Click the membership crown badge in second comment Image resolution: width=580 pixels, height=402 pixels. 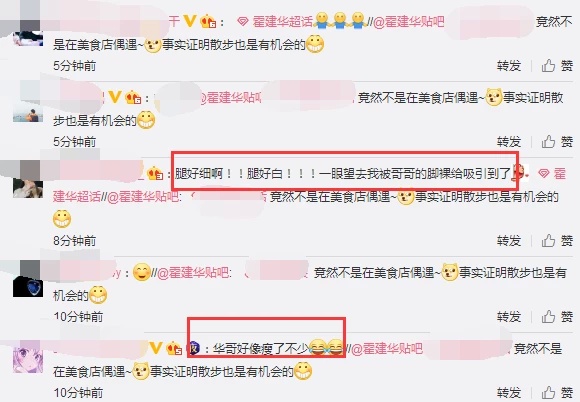click(134, 98)
